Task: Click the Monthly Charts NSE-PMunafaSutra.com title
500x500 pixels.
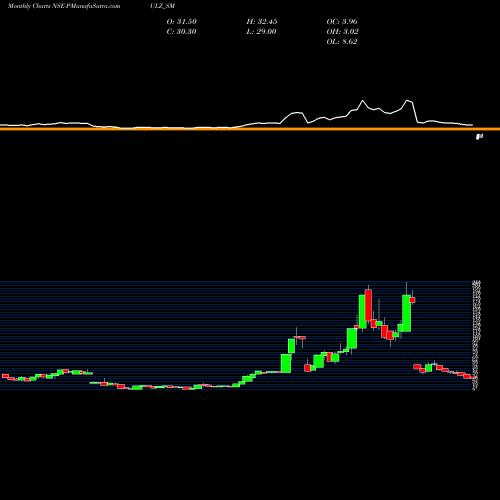Action: point(64,6)
